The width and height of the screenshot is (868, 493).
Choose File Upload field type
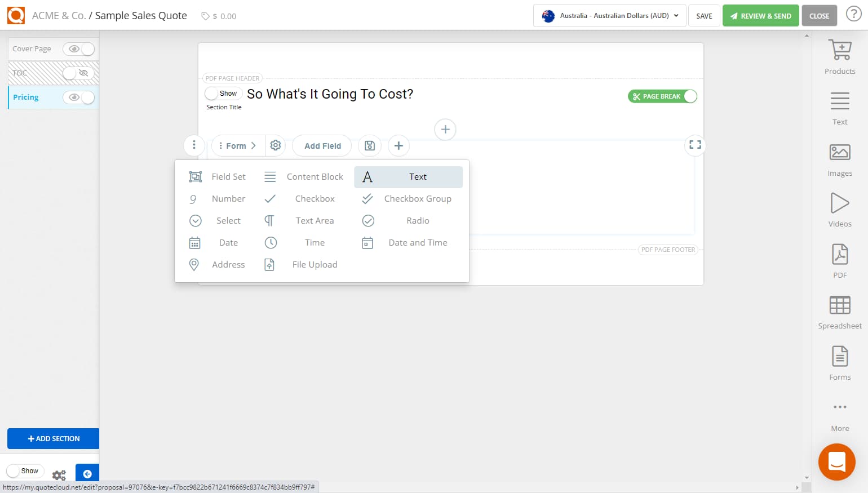pyautogui.click(x=315, y=264)
